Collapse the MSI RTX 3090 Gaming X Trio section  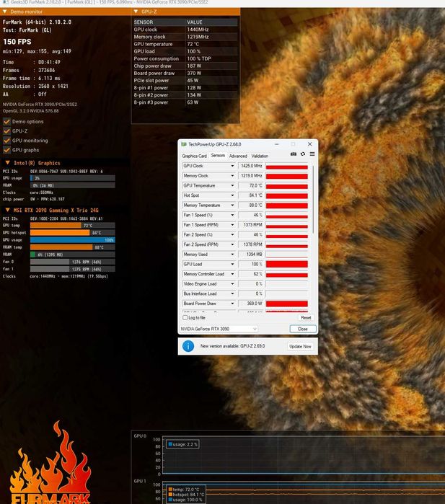click(x=7, y=210)
